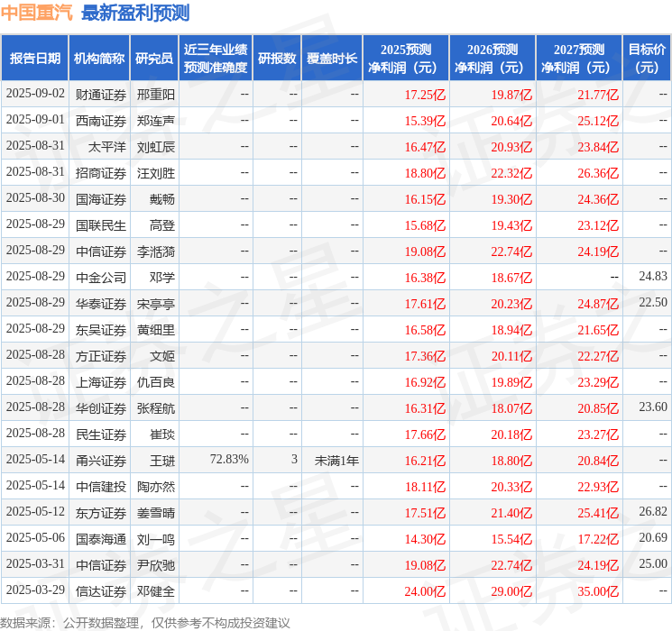Click researcher name 黄细里

(155, 330)
